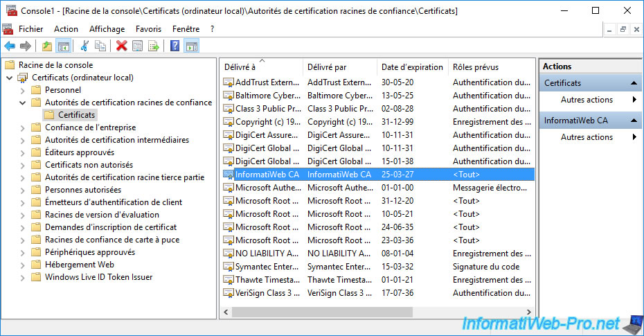This screenshot has height=336, width=644.
Task: Open Autres actions under InformatiWeb CA
Action: point(587,136)
